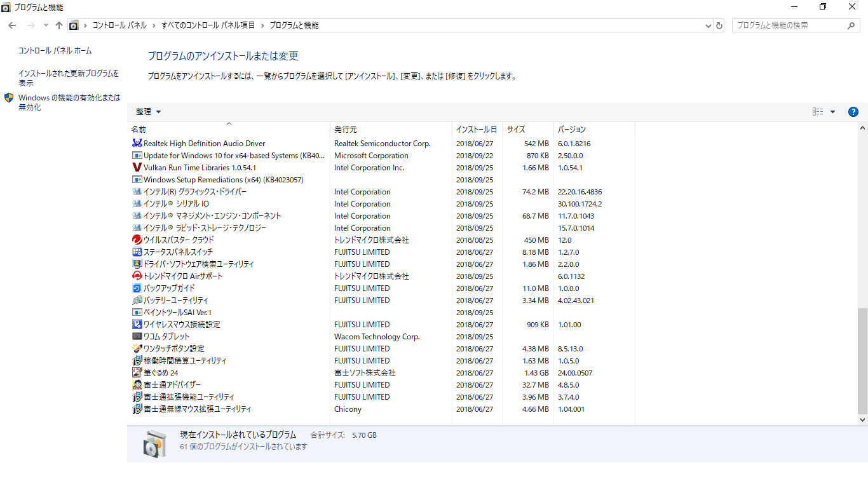The image size is (868, 488).
Task: Click the 筆ぐるめ 24 program icon
Action: 137,373
